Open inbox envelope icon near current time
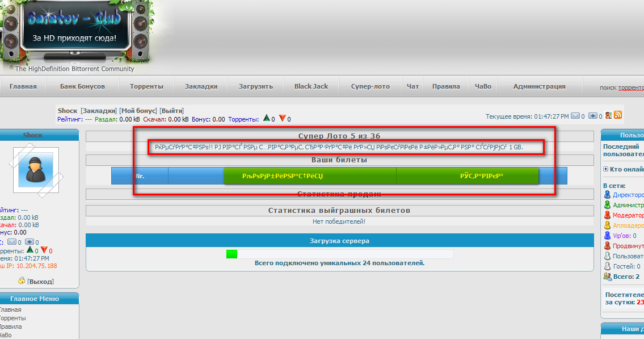 coord(575,116)
